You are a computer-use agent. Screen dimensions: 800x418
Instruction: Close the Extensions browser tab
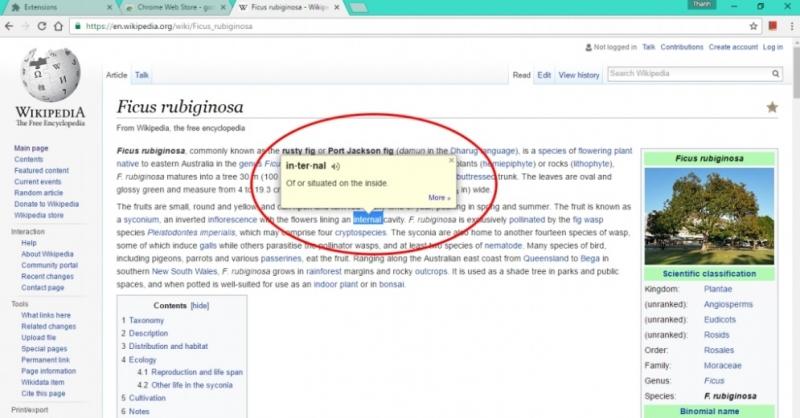click(109, 8)
